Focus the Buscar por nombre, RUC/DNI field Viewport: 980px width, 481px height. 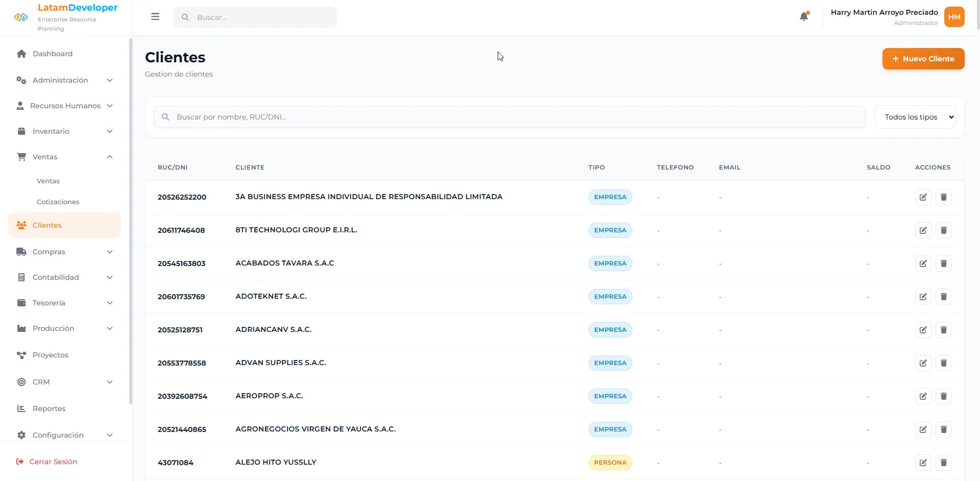coord(510,117)
